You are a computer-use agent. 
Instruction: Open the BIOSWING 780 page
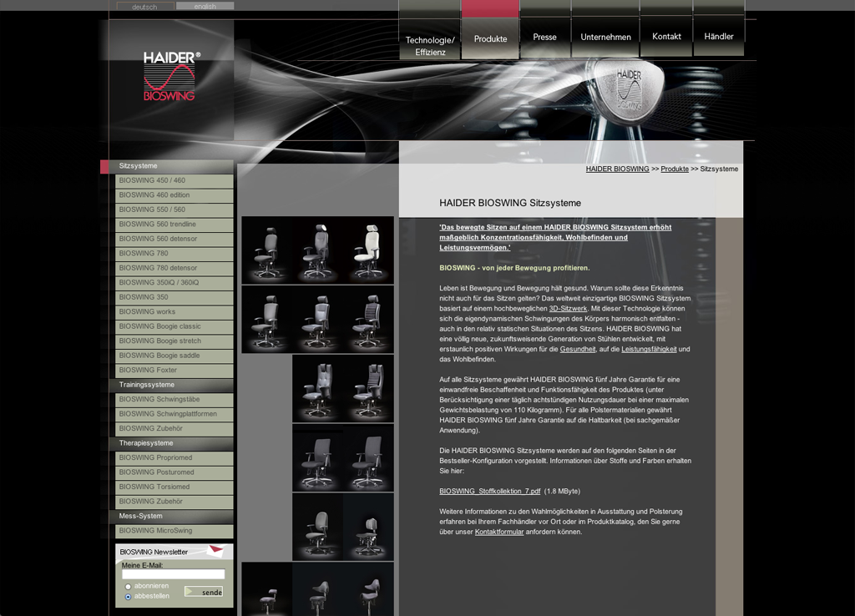click(174, 254)
